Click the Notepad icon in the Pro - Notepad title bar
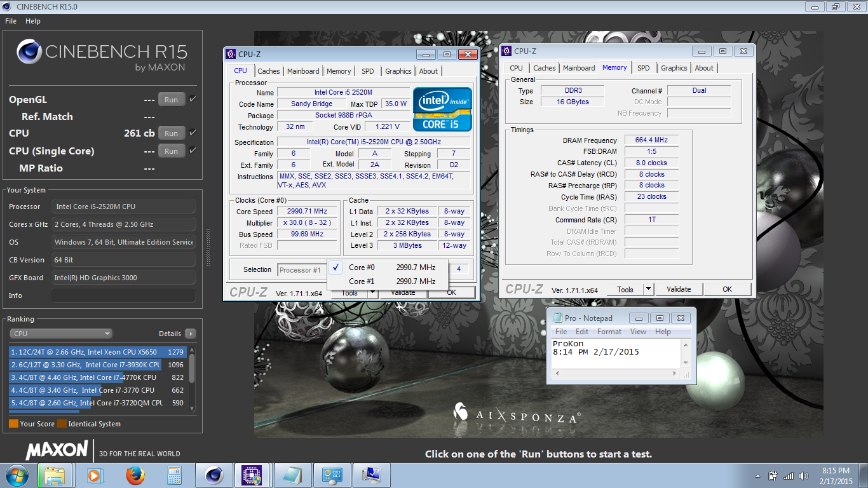This screenshot has height=488, width=868. (x=557, y=318)
